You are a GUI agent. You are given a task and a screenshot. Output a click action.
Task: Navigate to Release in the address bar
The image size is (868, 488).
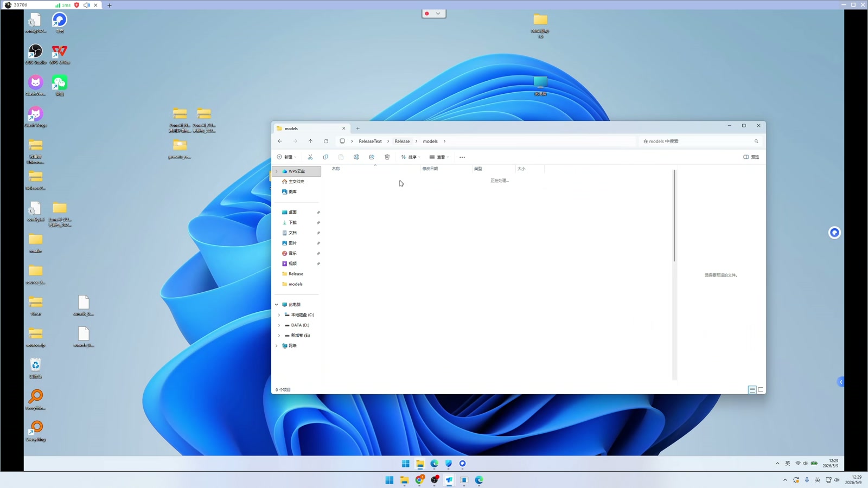click(402, 142)
